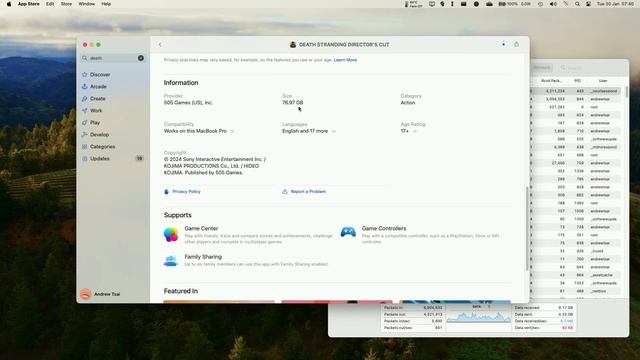
Task: Sort by PID column in Activity Monitor
Action: (577, 81)
